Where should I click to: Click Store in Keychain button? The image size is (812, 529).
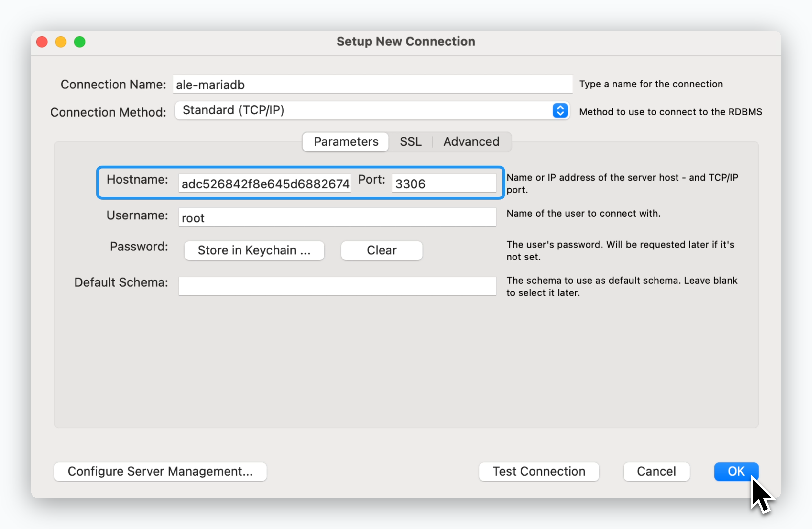tap(254, 251)
